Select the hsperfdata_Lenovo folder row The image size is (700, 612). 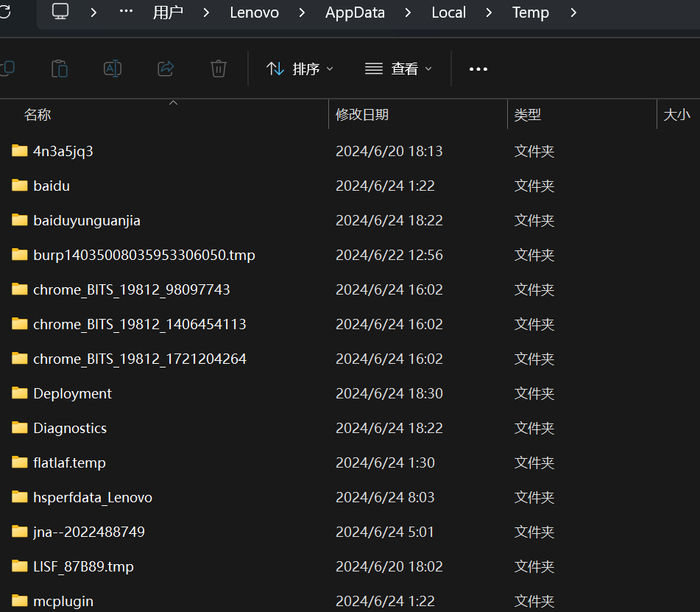tap(93, 497)
